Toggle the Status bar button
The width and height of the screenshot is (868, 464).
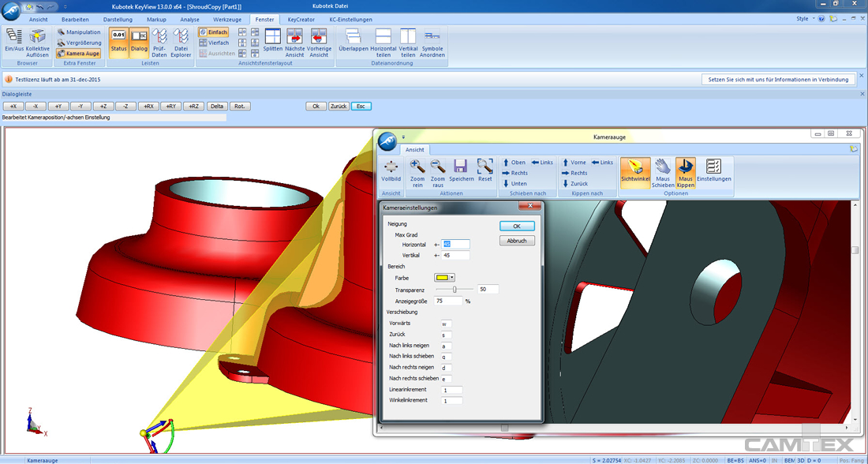click(118, 41)
